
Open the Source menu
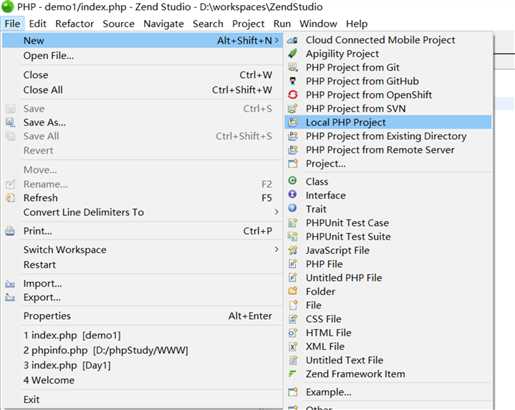118,24
